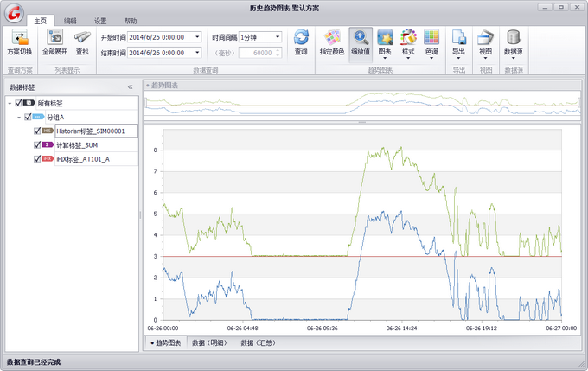588x371 pixels.
Task: Click the 数据查询已经完成 status bar text
Action: (x=34, y=362)
